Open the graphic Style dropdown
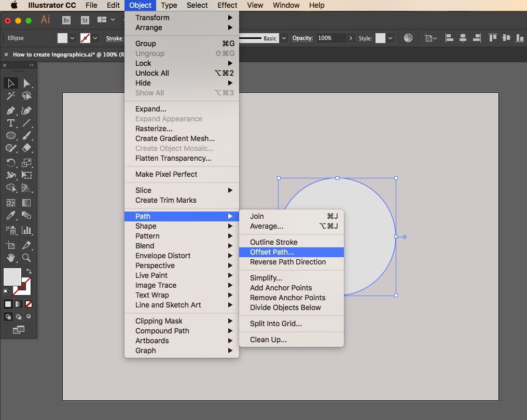Image resolution: width=527 pixels, height=420 pixels. click(390, 38)
